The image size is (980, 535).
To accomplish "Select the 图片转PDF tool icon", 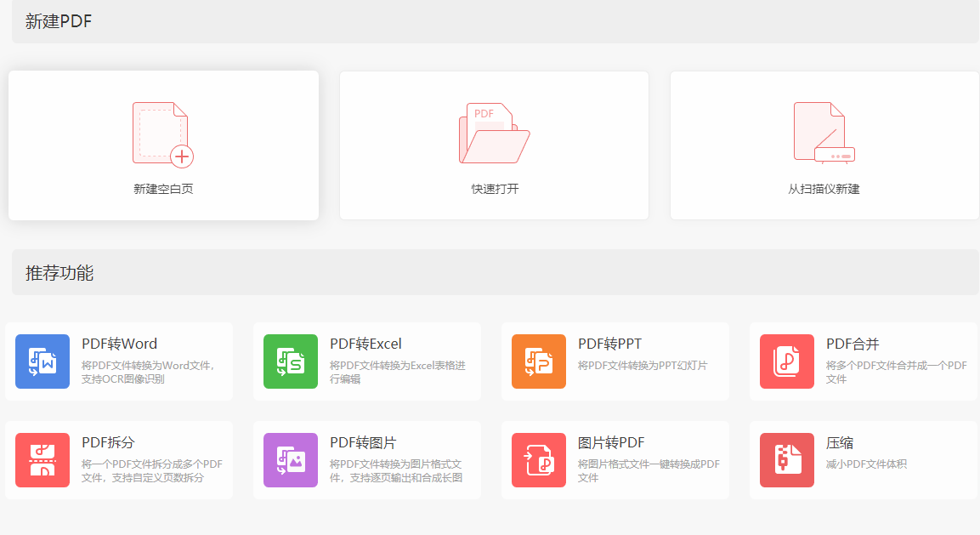I will pyautogui.click(x=538, y=460).
